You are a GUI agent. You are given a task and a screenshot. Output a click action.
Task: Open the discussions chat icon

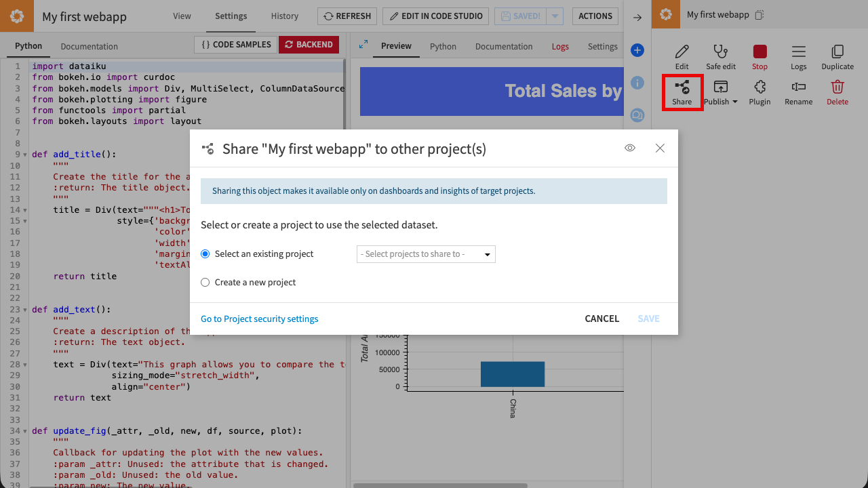tap(637, 115)
